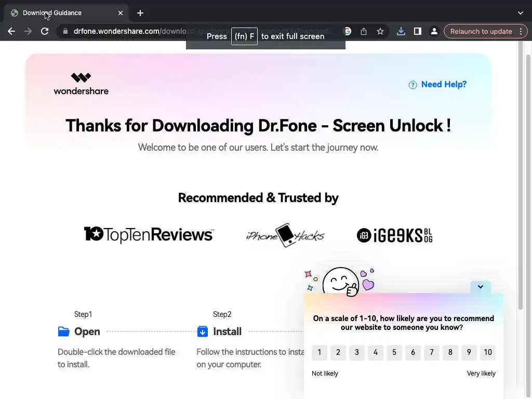Open the Chrome three-dot menu
The image size is (532, 399).
(x=521, y=31)
